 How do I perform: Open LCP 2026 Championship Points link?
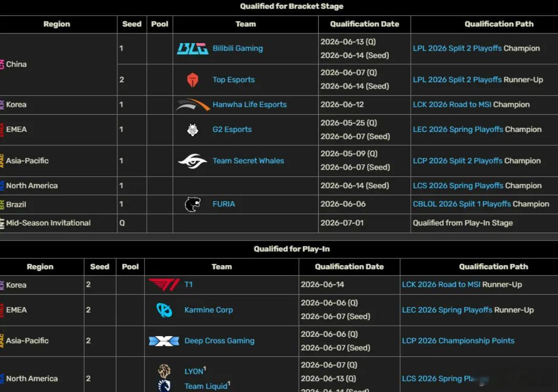[x=458, y=341]
